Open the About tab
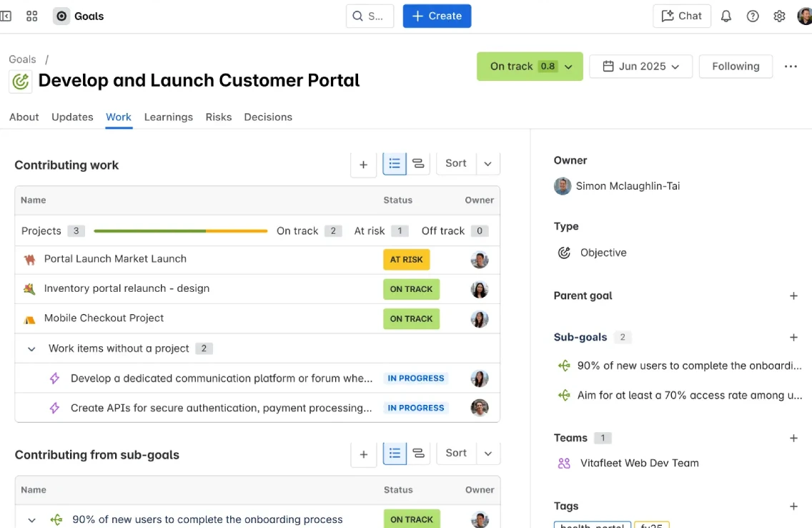 click(x=24, y=117)
